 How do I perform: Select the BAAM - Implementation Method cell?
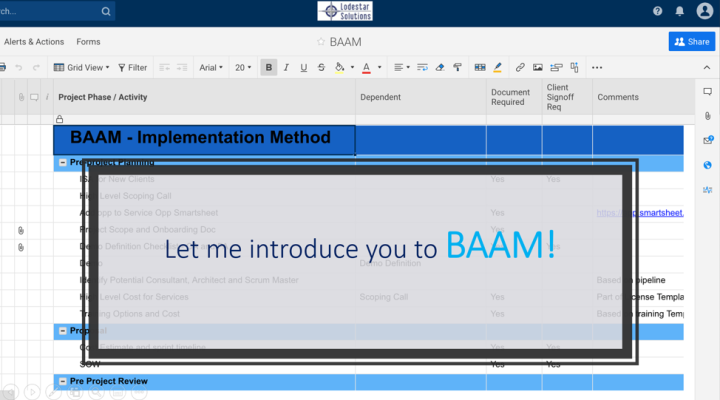(204, 140)
